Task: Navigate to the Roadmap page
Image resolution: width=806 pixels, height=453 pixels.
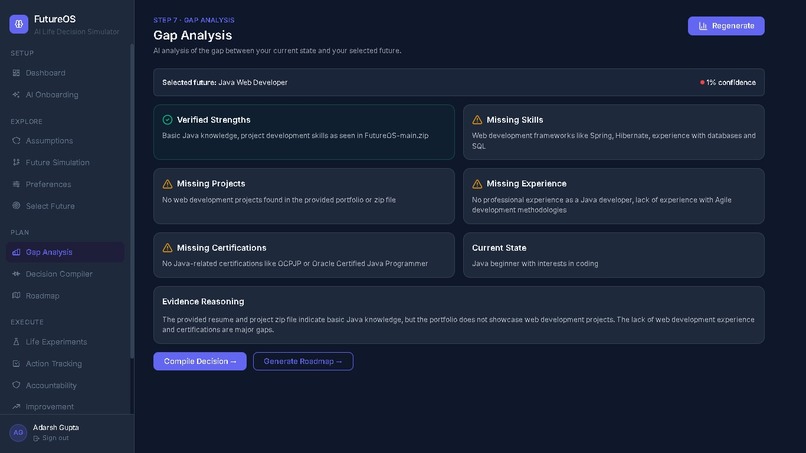Action: click(x=65, y=295)
